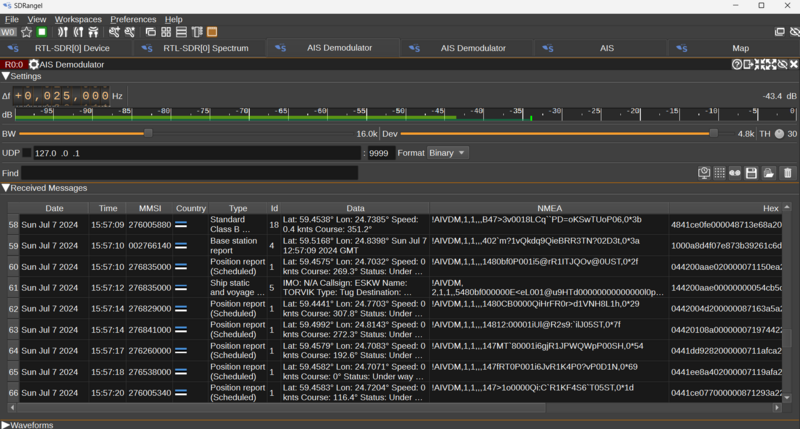This screenshot has height=429, width=800.
Task: Click the top-right crossed-eye hide workspace icon
Action: (794, 32)
